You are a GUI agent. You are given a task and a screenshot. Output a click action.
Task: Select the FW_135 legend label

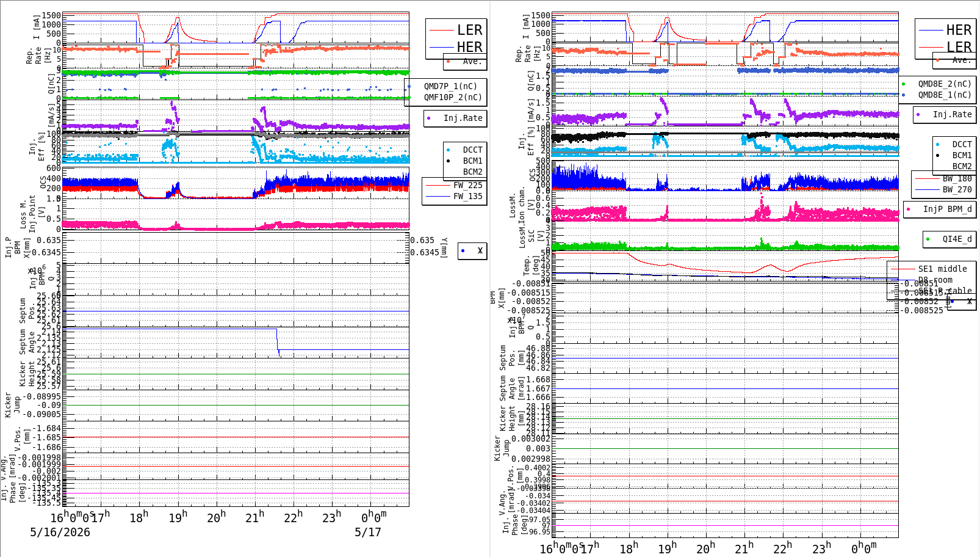click(x=467, y=196)
